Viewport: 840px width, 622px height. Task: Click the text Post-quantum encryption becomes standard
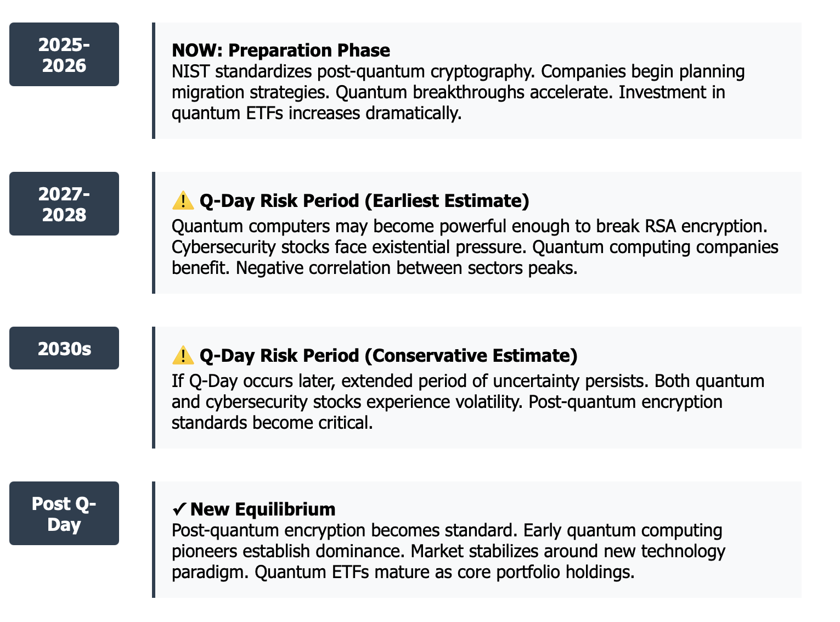coord(345,530)
